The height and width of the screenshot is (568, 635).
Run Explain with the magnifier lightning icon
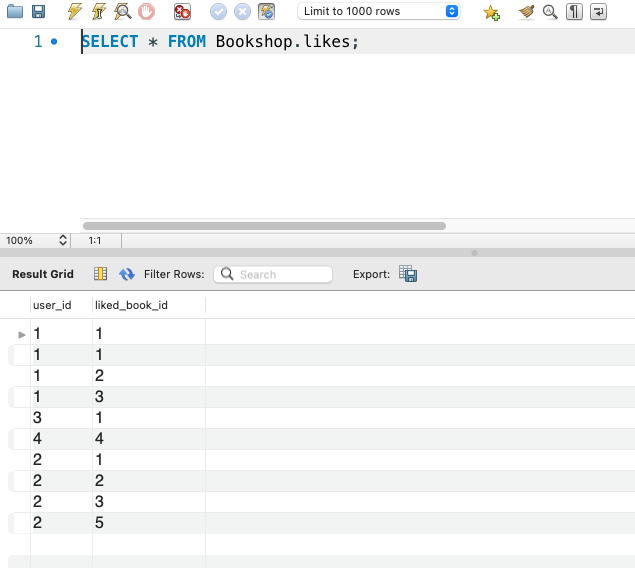pos(122,11)
